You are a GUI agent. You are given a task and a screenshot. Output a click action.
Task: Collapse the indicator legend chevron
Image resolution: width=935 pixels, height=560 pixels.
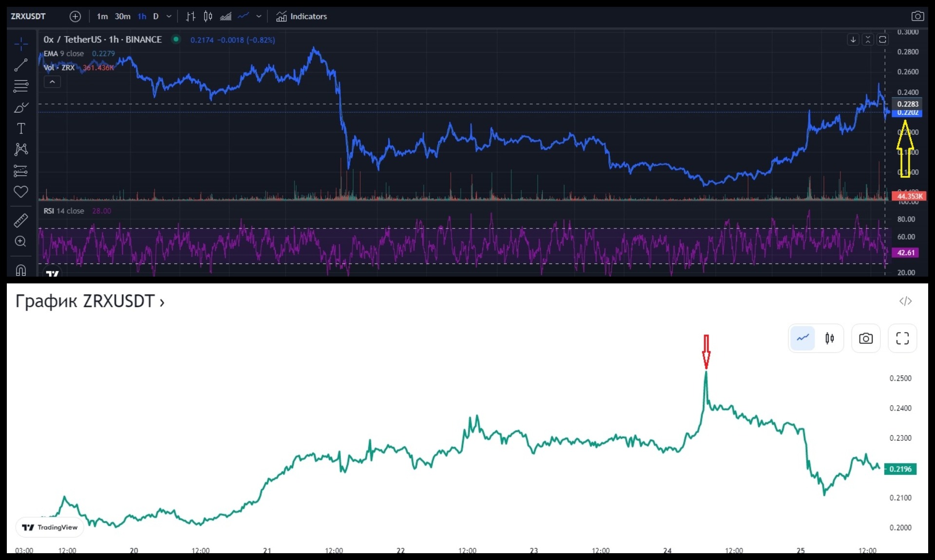52,82
